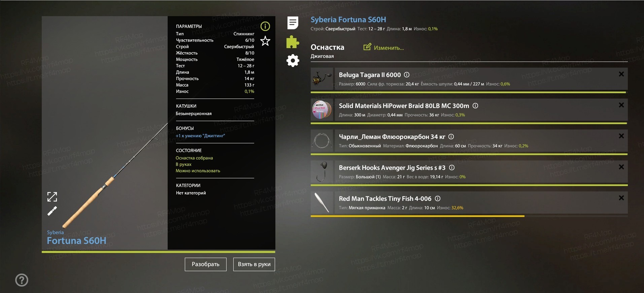The width and height of the screenshot is (644, 293).
Task: Mark rod as favorite with star icon
Action: pyautogui.click(x=265, y=41)
